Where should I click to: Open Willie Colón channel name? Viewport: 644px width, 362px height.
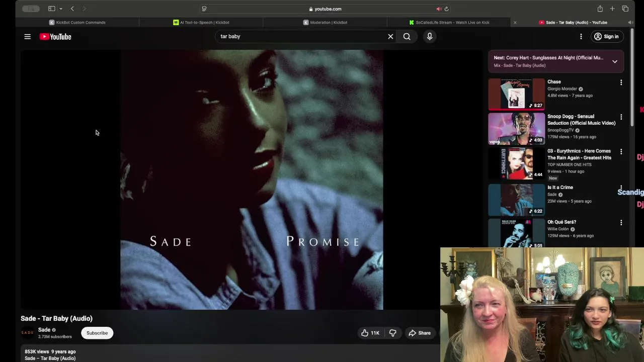558,229
